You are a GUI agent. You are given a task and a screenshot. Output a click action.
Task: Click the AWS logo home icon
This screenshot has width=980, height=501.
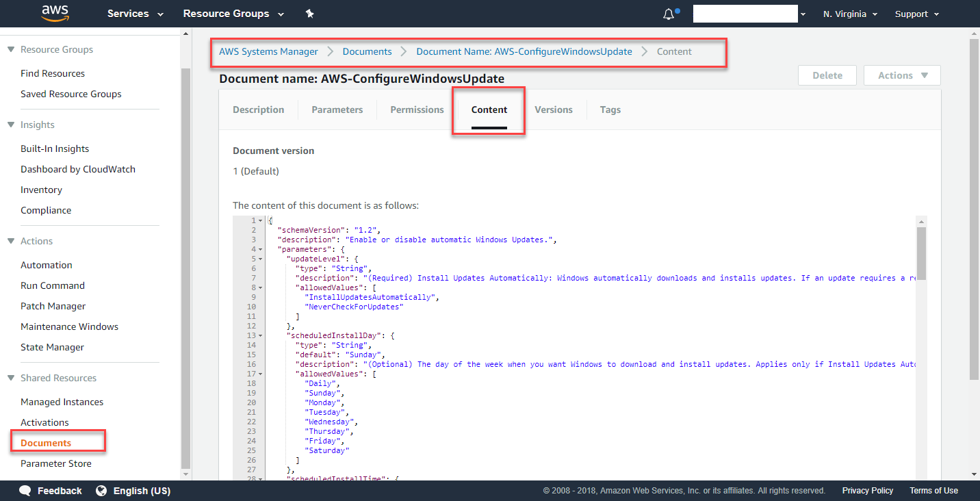[x=55, y=13]
